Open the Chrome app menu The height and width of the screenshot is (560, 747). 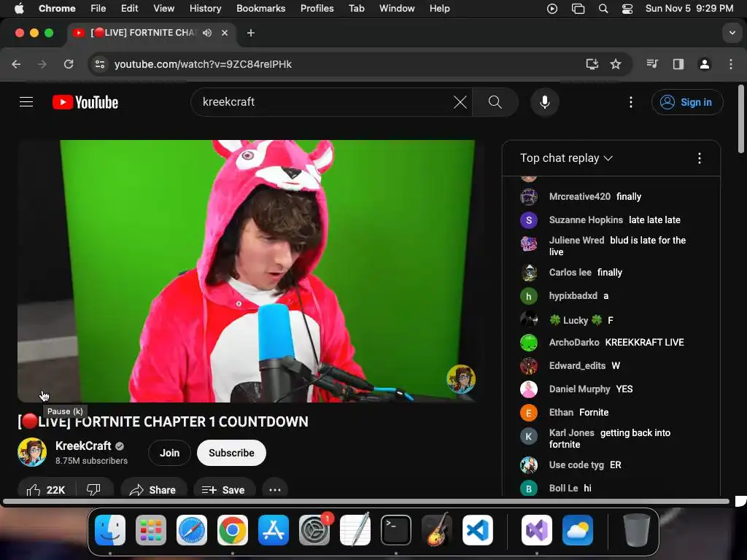click(57, 8)
